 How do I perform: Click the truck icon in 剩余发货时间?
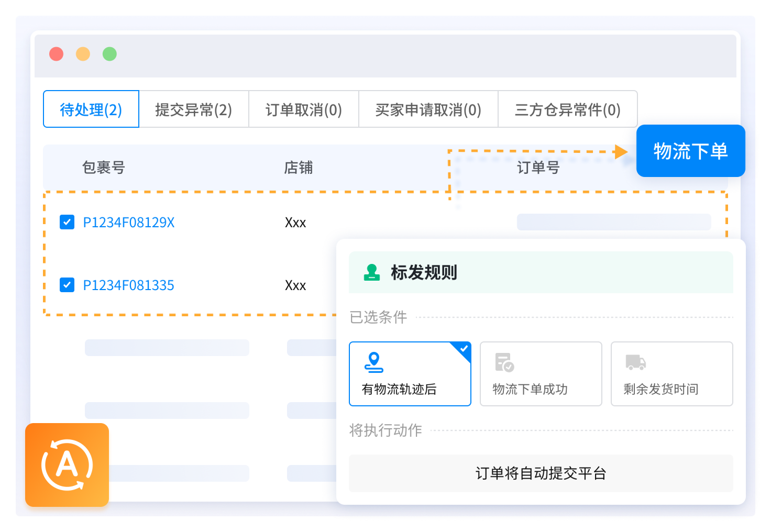(x=635, y=362)
